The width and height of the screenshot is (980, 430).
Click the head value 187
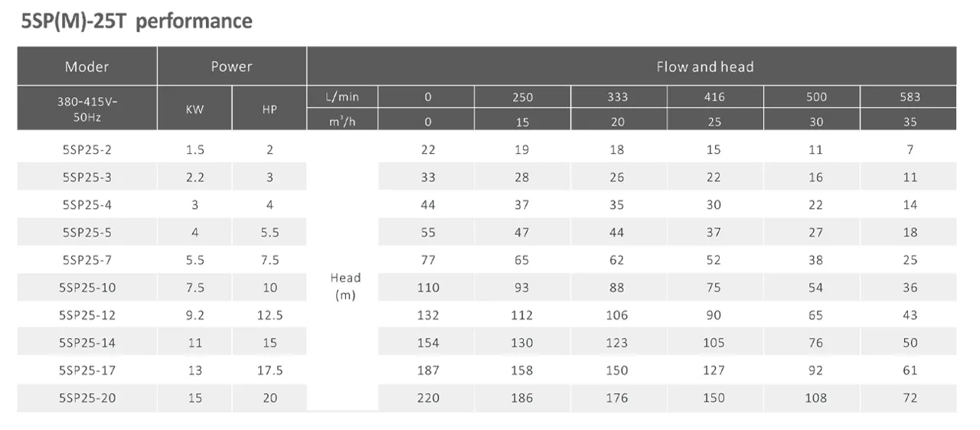[428, 370]
